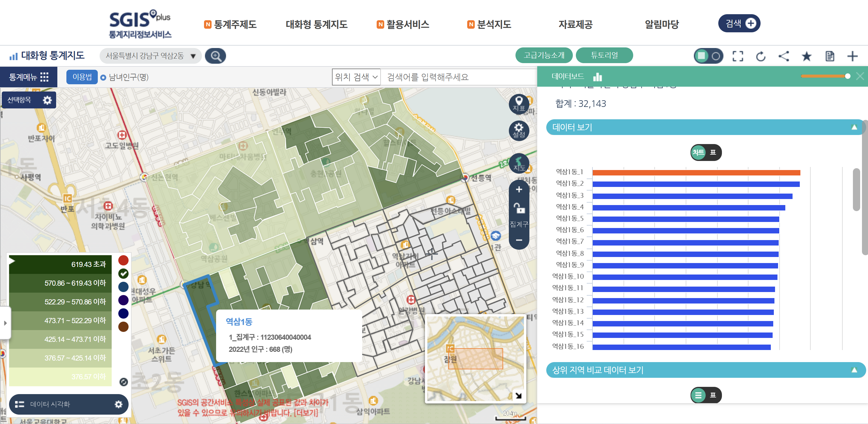The image size is (868, 424).
Task: Select the red legend color swatch
Action: (x=123, y=260)
